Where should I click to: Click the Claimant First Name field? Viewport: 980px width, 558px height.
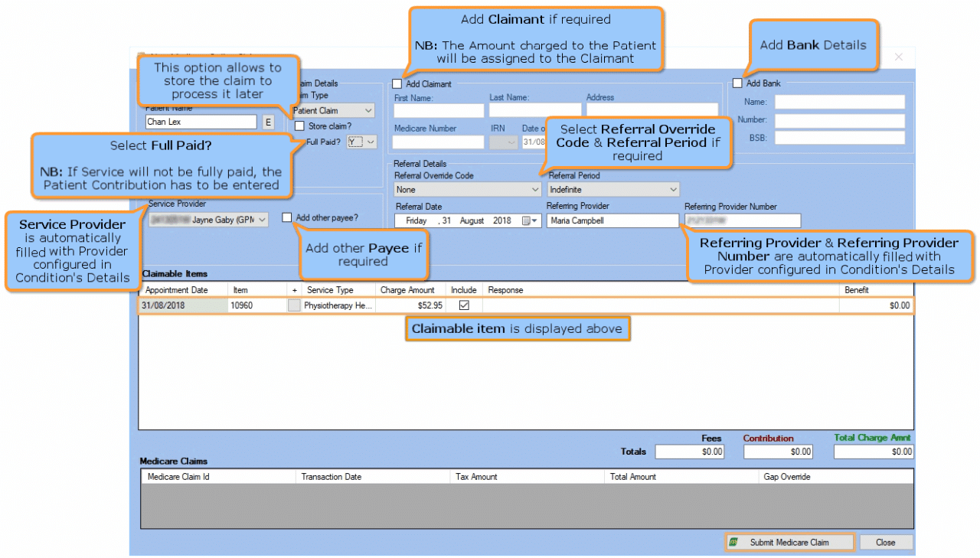point(439,110)
